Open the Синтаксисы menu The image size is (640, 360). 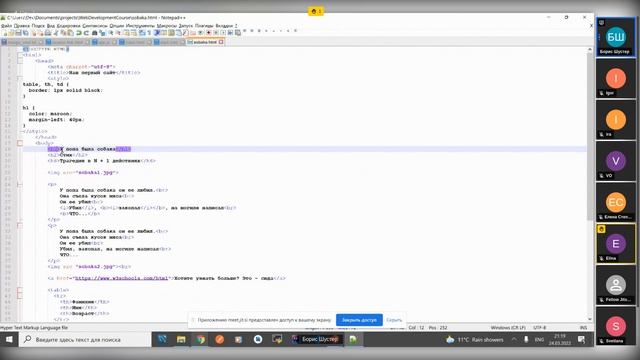coord(95,26)
